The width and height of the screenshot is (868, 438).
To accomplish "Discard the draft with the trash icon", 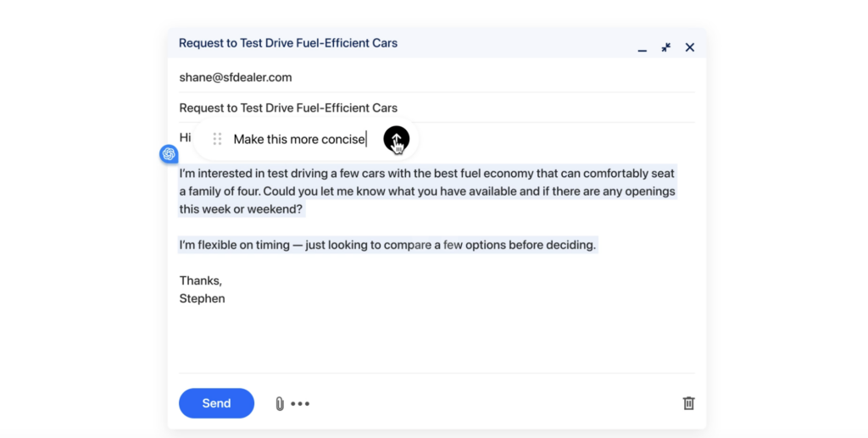I will [x=688, y=403].
